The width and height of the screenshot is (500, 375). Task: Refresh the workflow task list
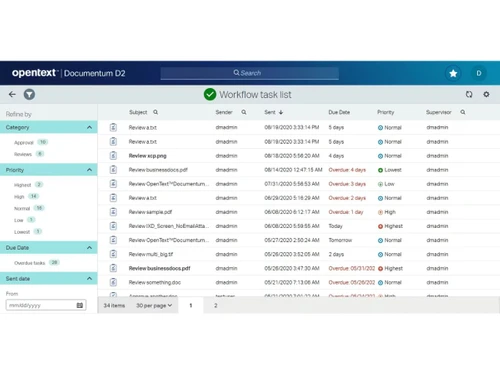click(469, 94)
